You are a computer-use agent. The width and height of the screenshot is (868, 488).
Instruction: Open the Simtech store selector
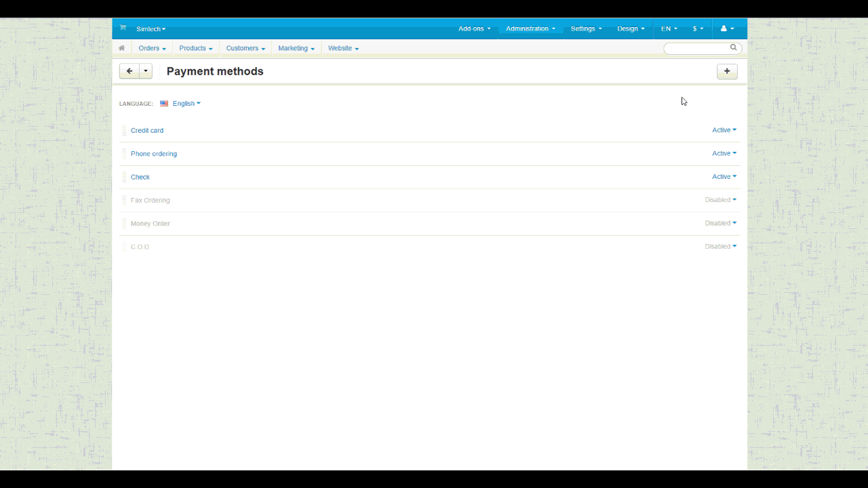[151, 29]
